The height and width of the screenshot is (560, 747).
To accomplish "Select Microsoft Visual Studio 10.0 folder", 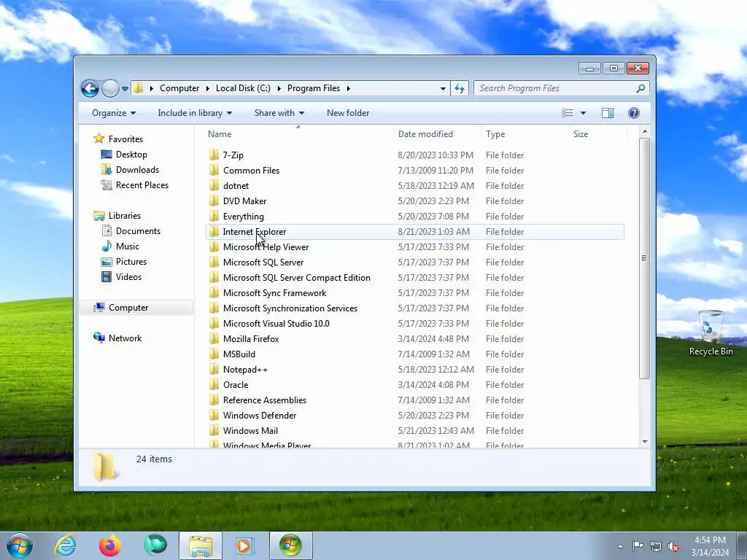I will [x=276, y=323].
